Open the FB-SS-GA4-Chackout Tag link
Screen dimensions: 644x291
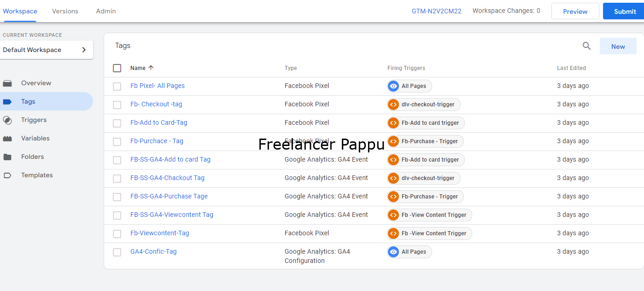(167, 178)
